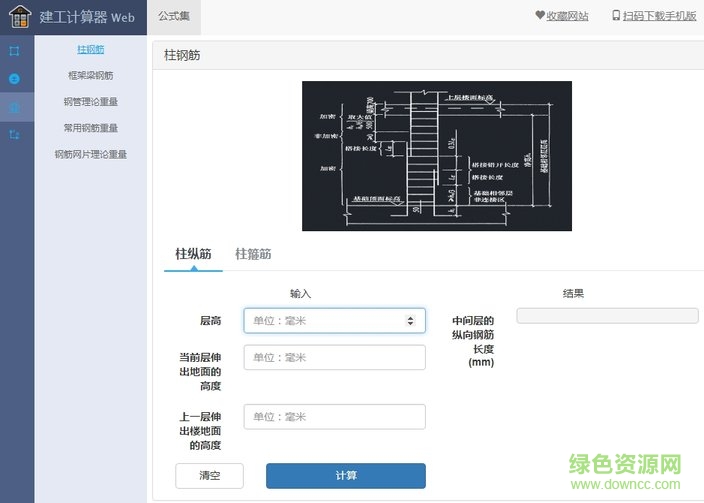Open 常用钢筋重量 in the side menu

(x=91, y=128)
